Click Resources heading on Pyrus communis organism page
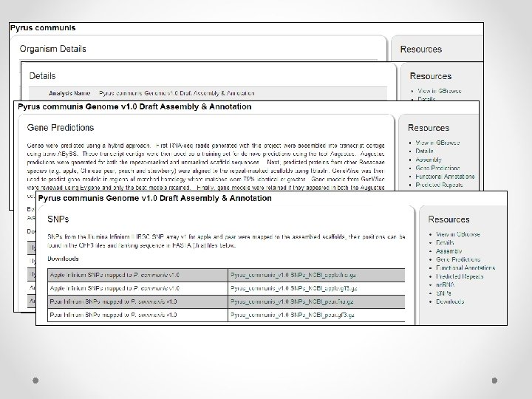This screenshot has width=532, height=399. pos(421,50)
